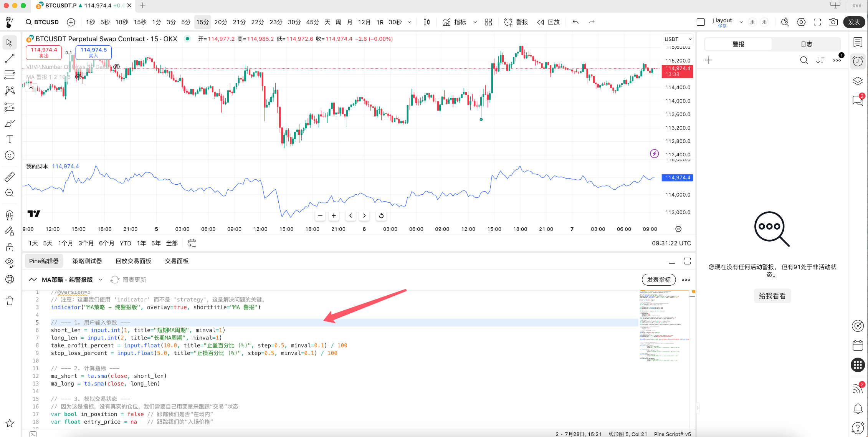This screenshot has height=437, width=868.
Task: Toggle the layout checkbox square
Action: click(701, 22)
